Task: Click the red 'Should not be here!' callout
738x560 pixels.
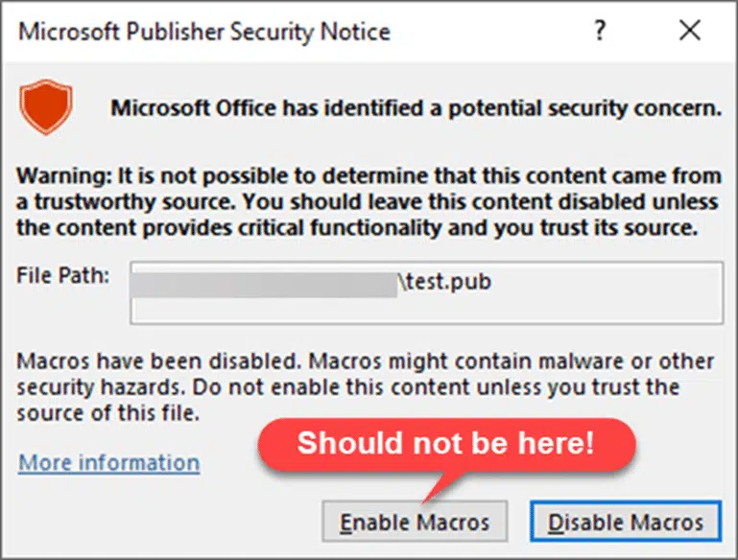Action: coord(446,445)
